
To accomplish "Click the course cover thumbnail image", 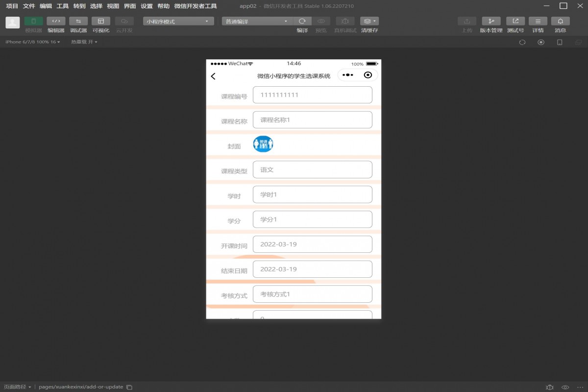I will (263, 144).
